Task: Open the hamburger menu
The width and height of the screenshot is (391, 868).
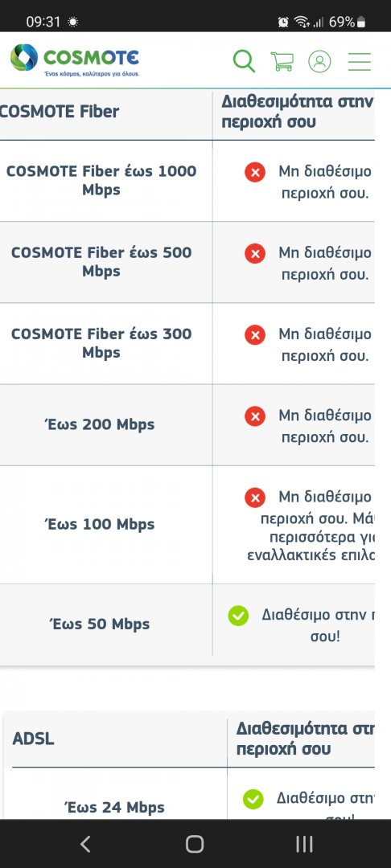Action: coord(360,61)
